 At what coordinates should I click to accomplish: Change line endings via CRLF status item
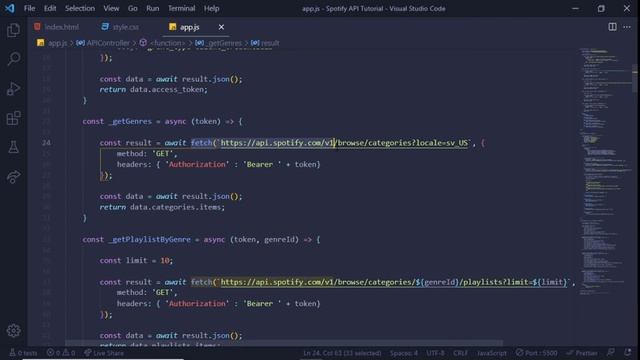coord(460,353)
